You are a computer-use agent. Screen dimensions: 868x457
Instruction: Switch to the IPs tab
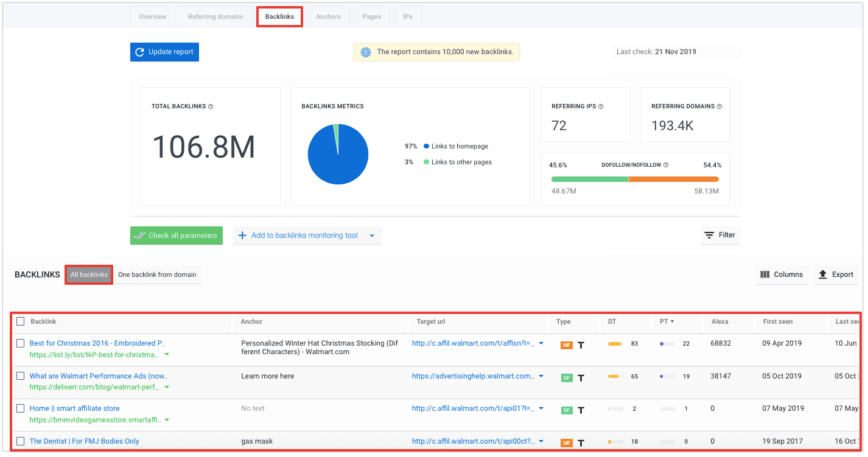(408, 16)
